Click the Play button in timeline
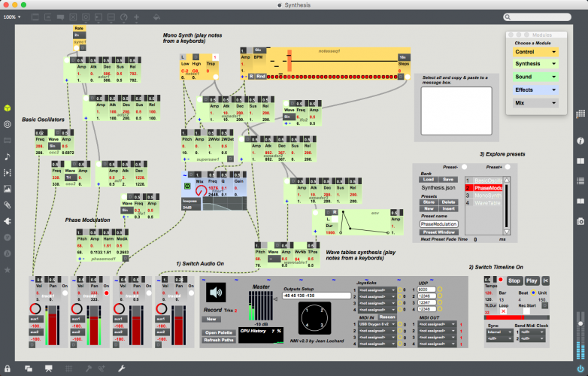588x376 pixels. (532, 280)
